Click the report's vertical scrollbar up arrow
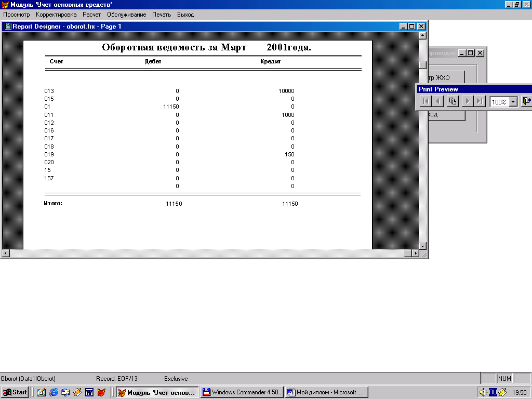Screen dimensions: 532x399 [422, 35]
